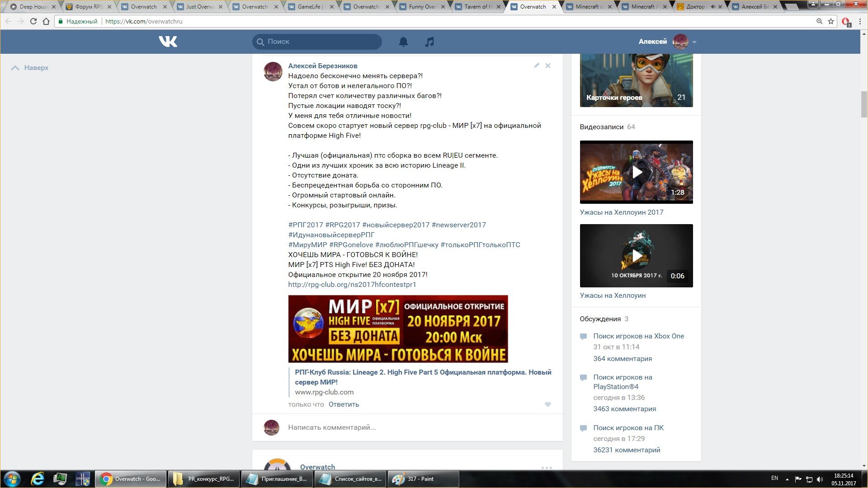The image size is (868, 488).
Task: Open the МИР x7 promo banner image
Action: (398, 329)
